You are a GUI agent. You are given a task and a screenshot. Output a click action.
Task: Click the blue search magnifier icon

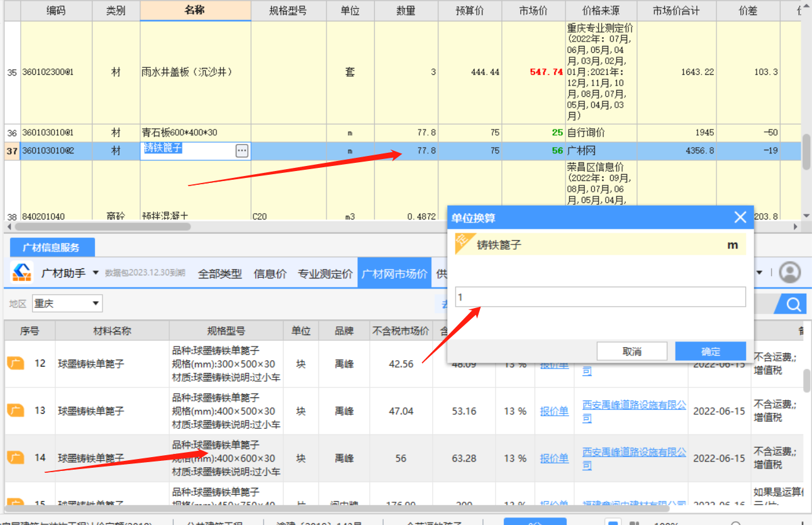pos(794,304)
